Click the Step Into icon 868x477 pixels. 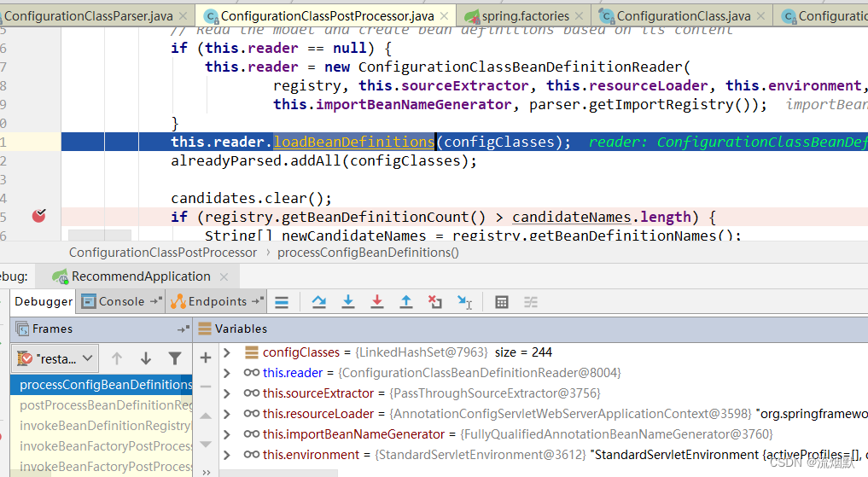347,302
